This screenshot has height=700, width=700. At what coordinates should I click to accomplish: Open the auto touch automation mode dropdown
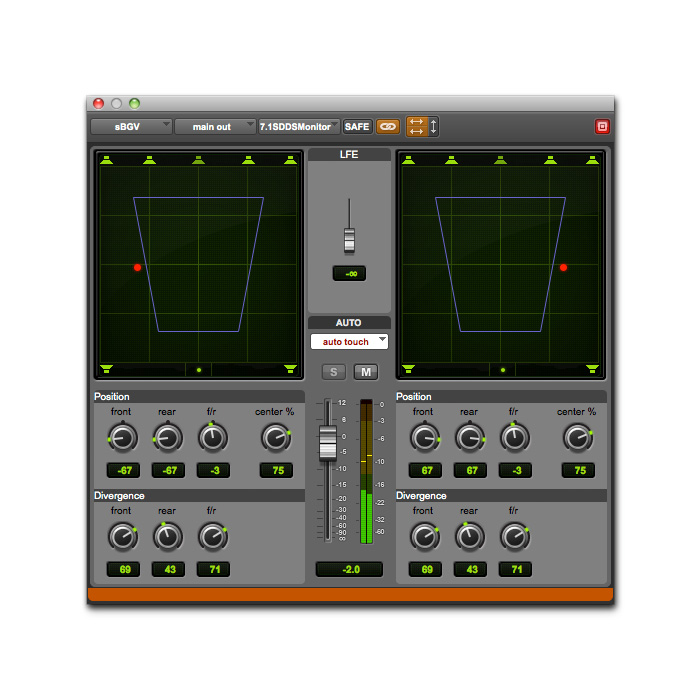coord(349,342)
